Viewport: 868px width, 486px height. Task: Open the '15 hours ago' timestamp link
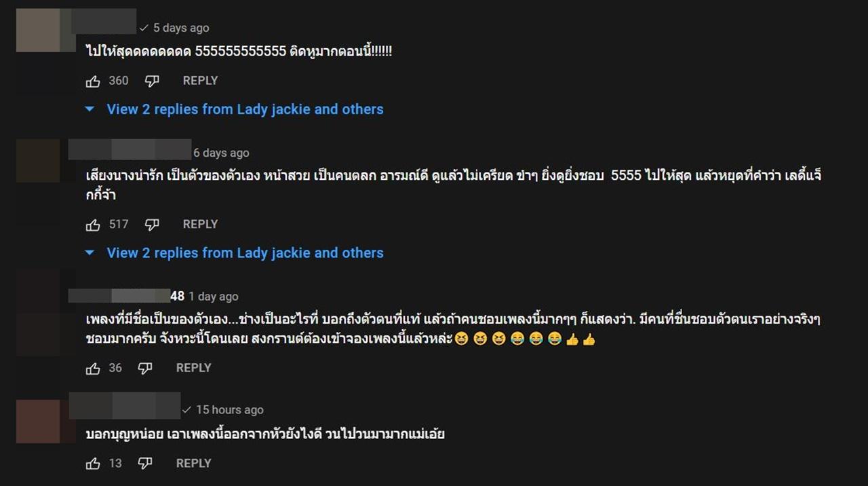(230, 410)
